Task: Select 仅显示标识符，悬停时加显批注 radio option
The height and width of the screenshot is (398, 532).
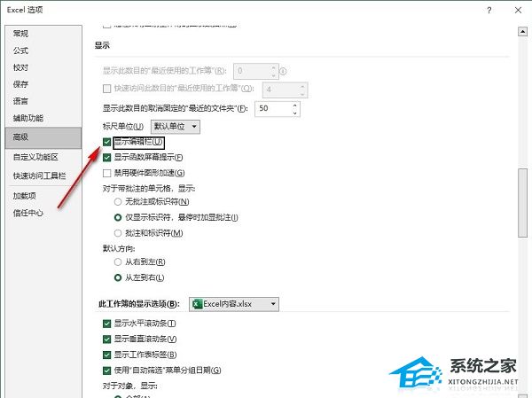Action: [x=118, y=217]
